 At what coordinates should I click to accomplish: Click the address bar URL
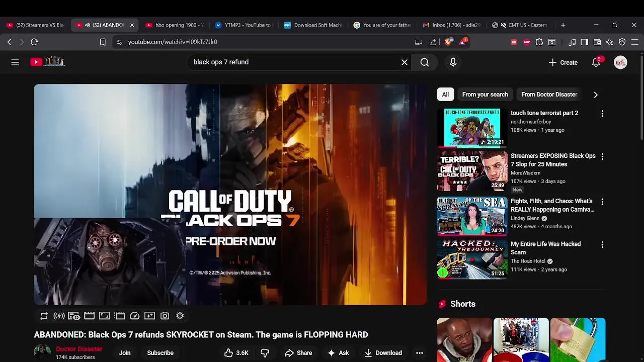(173, 42)
